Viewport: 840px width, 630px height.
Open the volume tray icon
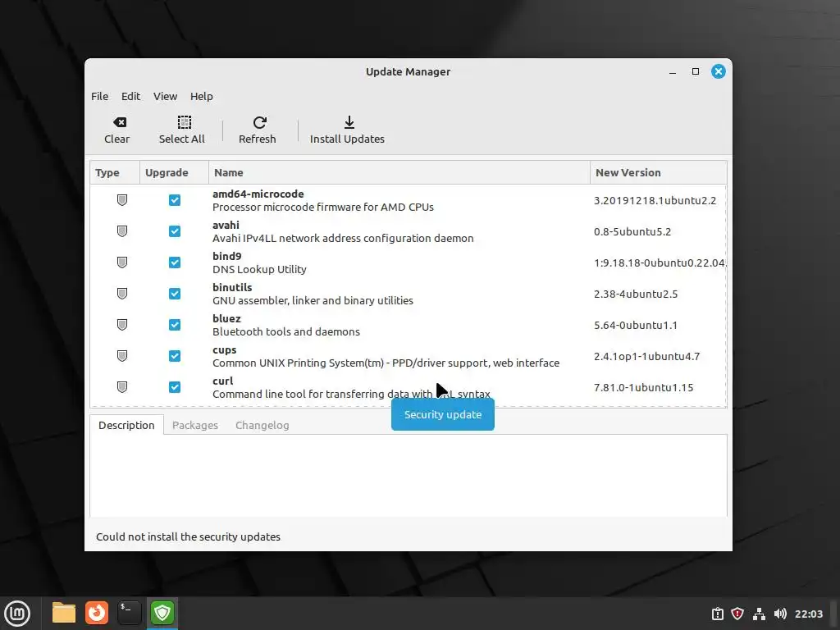(780, 614)
